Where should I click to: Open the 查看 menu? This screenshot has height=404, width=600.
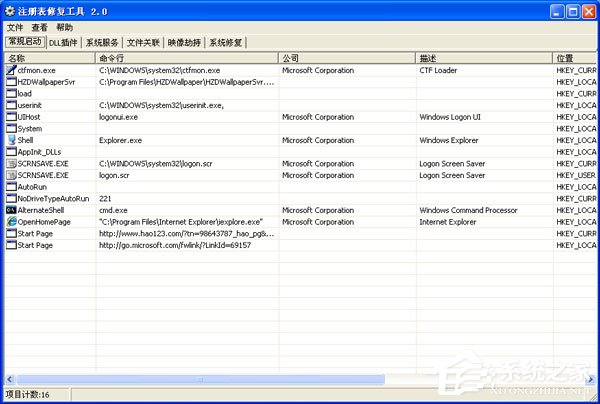pyautogui.click(x=39, y=28)
